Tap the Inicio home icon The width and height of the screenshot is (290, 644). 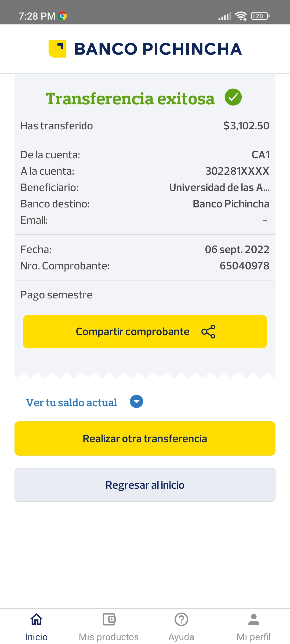coord(36,619)
